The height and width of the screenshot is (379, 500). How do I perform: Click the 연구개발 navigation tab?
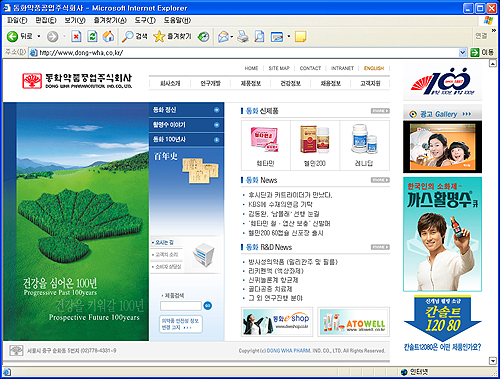click(210, 83)
